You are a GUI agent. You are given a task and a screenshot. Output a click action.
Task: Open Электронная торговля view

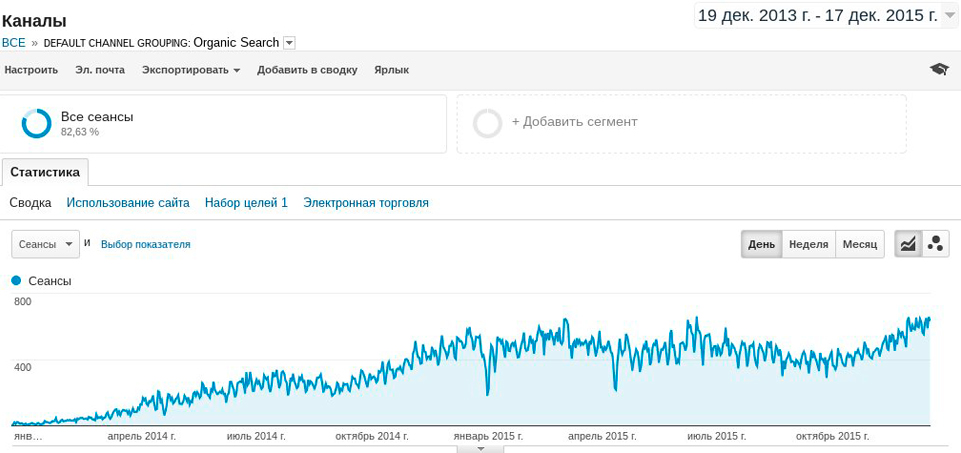366,203
